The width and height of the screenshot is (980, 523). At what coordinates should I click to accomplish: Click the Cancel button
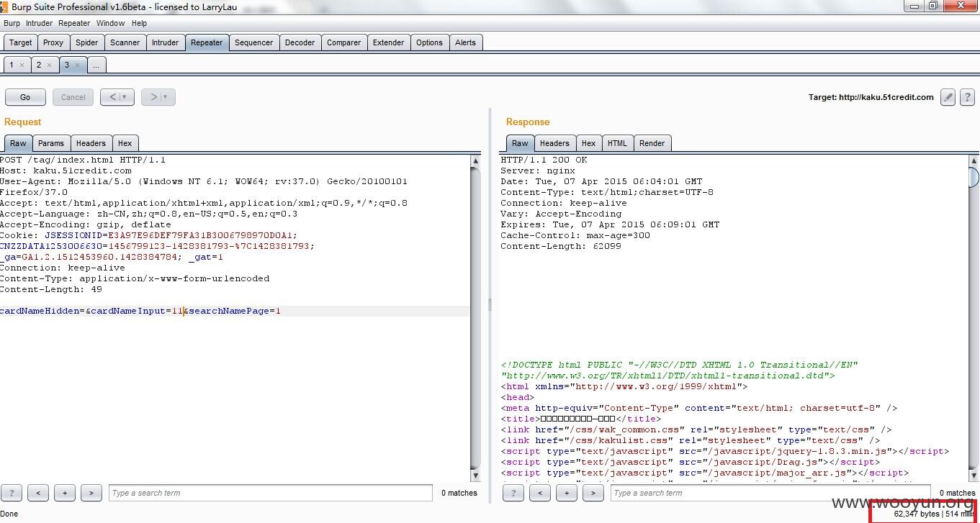coord(73,97)
